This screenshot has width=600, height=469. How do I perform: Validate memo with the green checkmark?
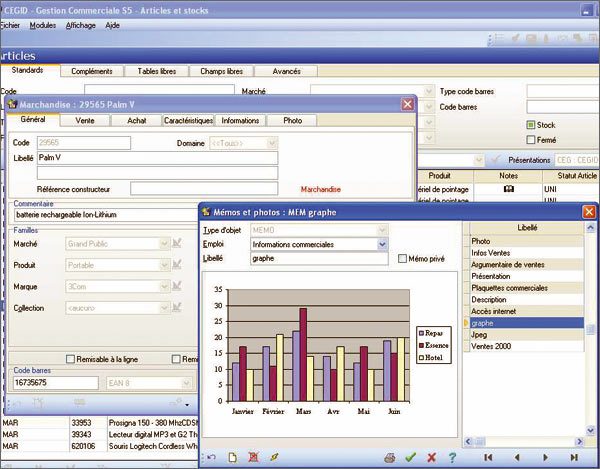pos(411,457)
